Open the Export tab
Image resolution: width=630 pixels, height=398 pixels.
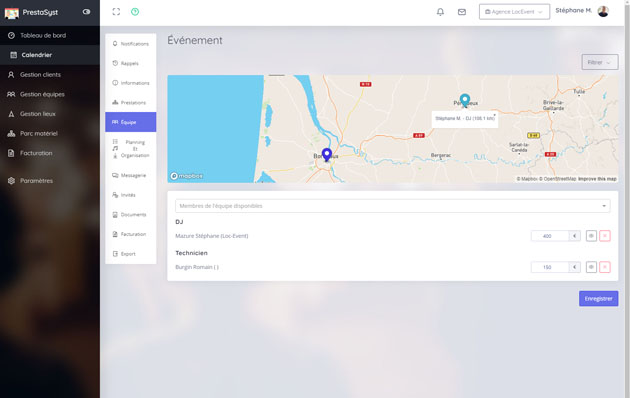pos(131,254)
